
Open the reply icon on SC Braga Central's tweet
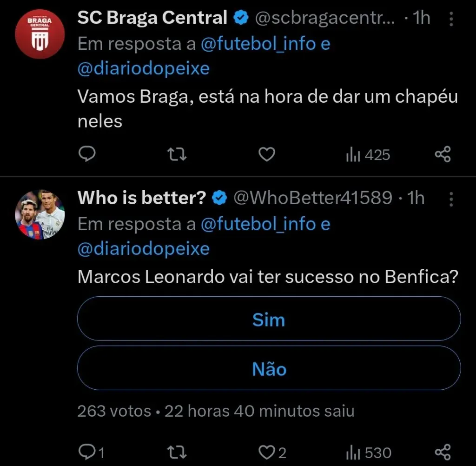click(87, 154)
